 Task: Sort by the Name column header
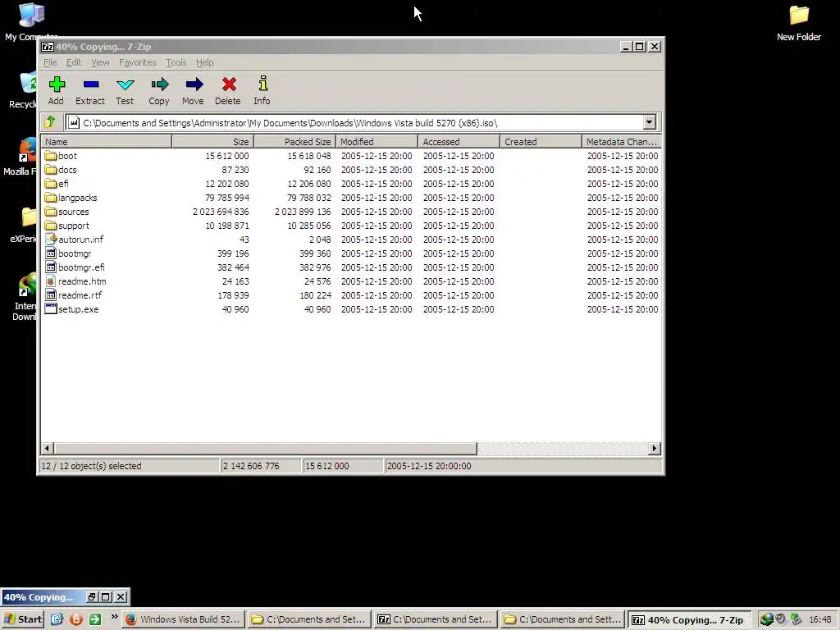pos(107,142)
